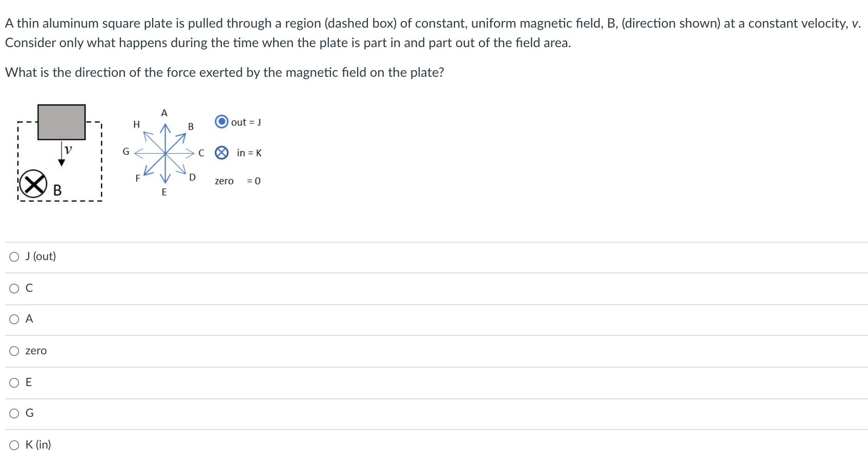Click the F label on the direction compass
The height and width of the screenshot is (468, 868).
(137, 178)
